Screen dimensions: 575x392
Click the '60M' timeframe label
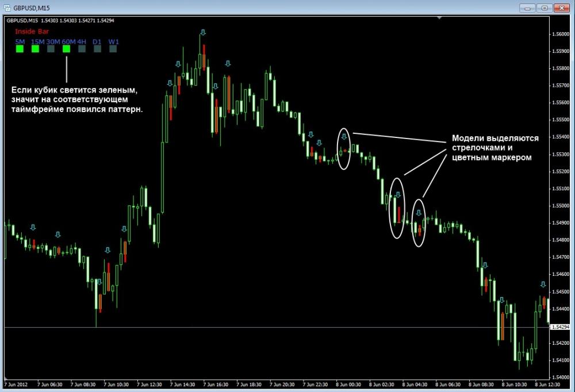(x=68, y=42)
